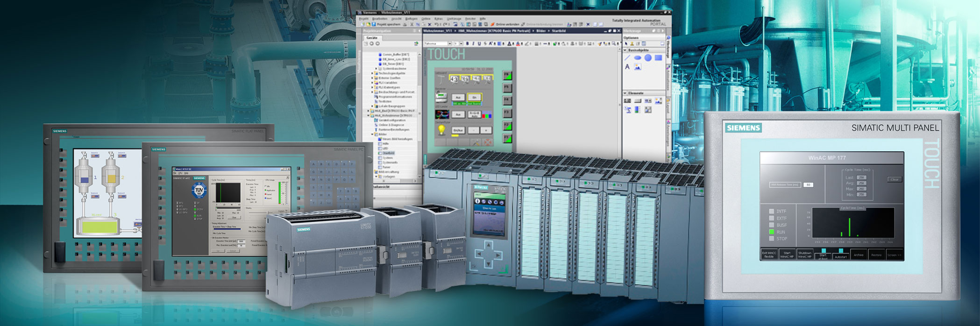980x326 pixels.
Task: Toggle Italic in TIA Portal format toolbar
Action: 473,43
